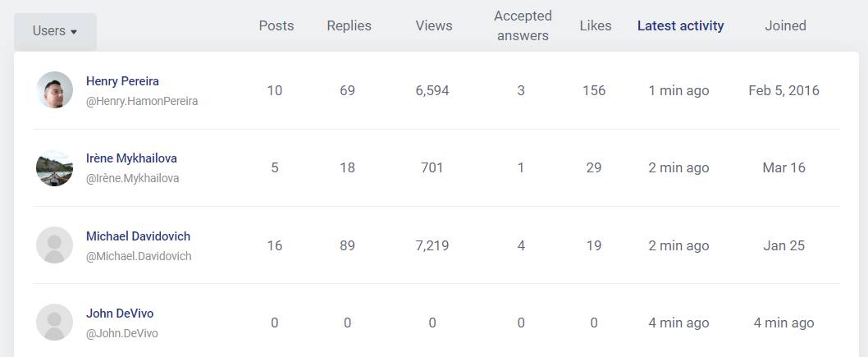868x357 pixels.
Task: Click the @Irène.Mykhailova username handle
Action: (x=132, y=179)
